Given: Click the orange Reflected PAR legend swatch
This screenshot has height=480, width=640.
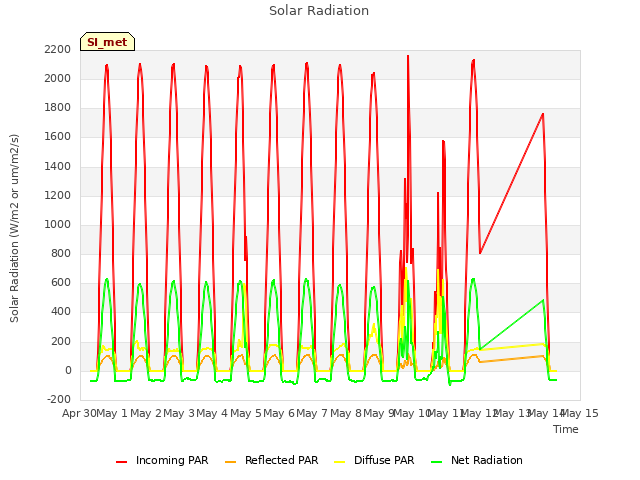Looking at the screenshot, I should point(231,462).
